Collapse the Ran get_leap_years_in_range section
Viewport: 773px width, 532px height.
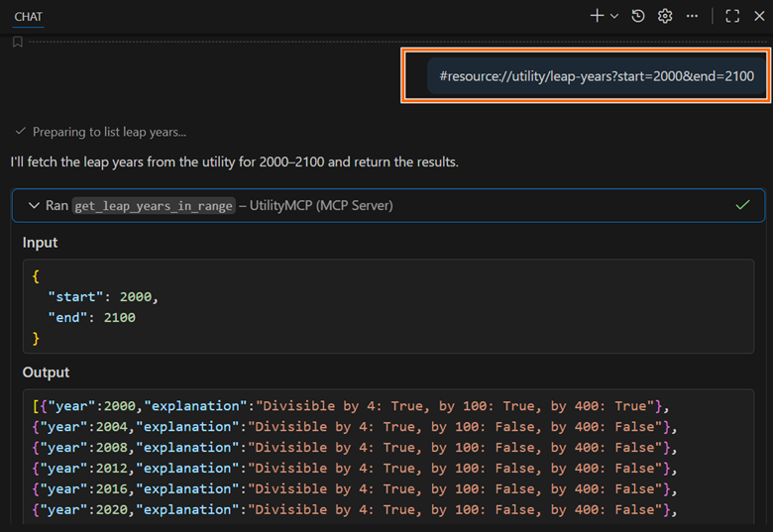point(33,205)
